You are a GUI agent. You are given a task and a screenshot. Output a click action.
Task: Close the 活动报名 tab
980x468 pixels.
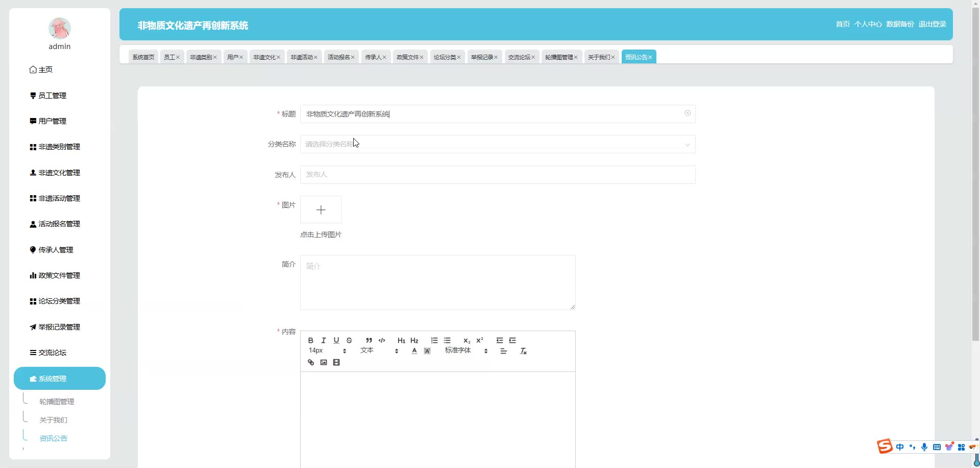pos(353,57)
